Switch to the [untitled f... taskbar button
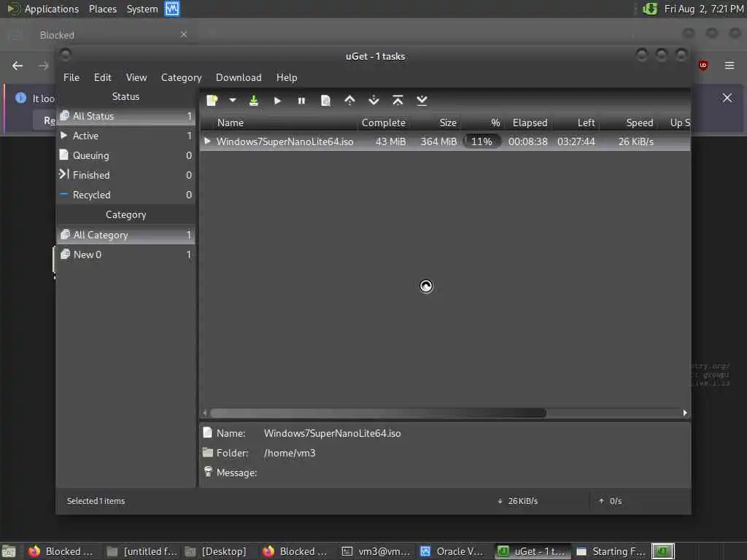This screenshot has width=747, height=560. point(142,551)
